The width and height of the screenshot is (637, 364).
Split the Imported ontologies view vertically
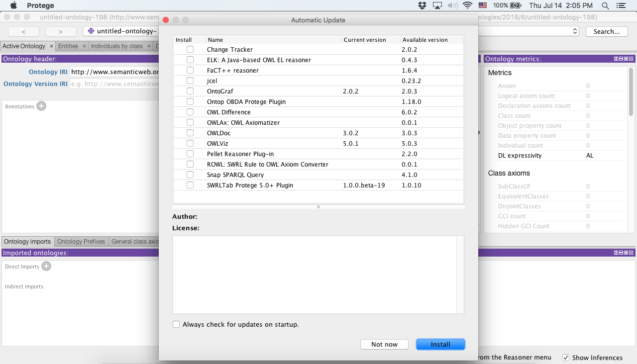tap(616, 253)
